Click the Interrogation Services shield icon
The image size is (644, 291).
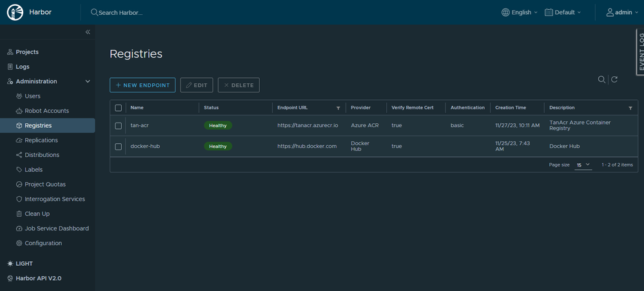click(19, 199)
